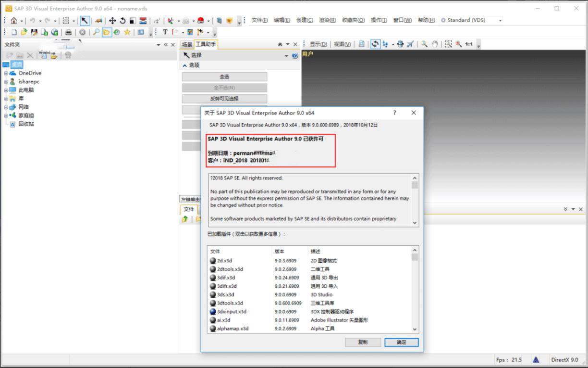Click the 文件 tab in bottom panel
The image size is (588, 368).
189,209
